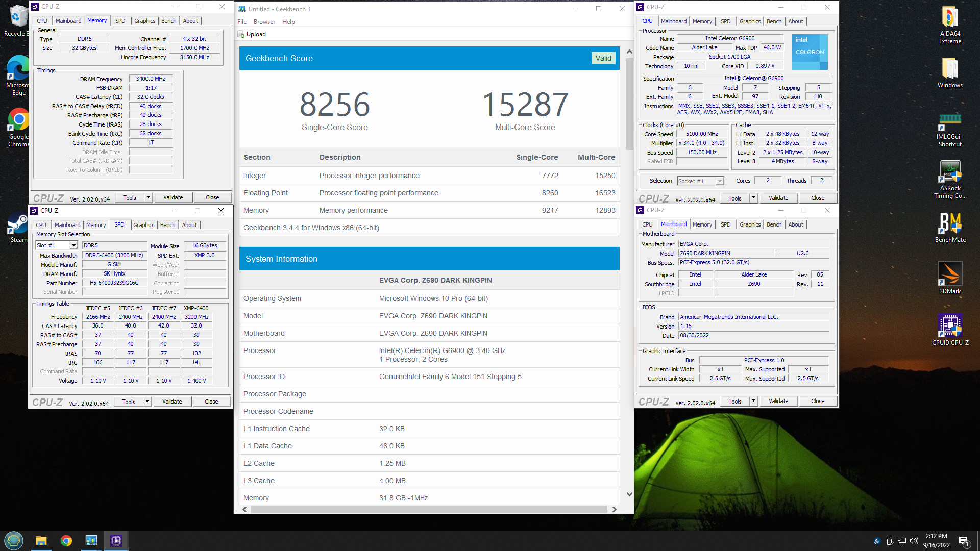This screenshot has width=980, height=551.
Task: Click Part Number F5-6400J3239G16G field
Action: pos(114,283)
